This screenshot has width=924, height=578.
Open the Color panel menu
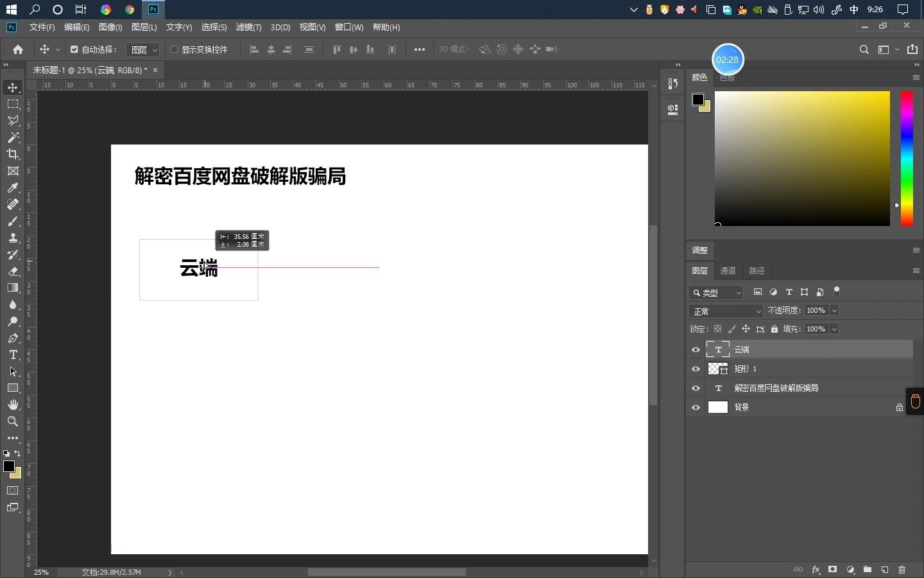click(x=916, y=77)
